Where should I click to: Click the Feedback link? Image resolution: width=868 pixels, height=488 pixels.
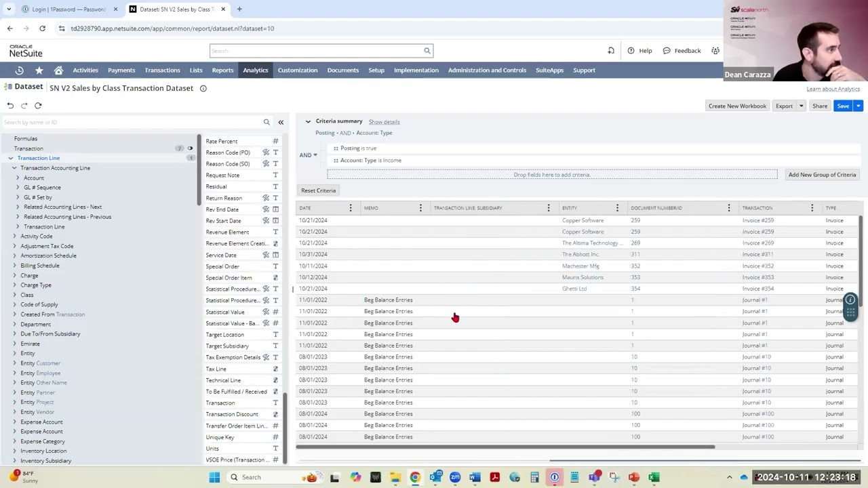682,51
